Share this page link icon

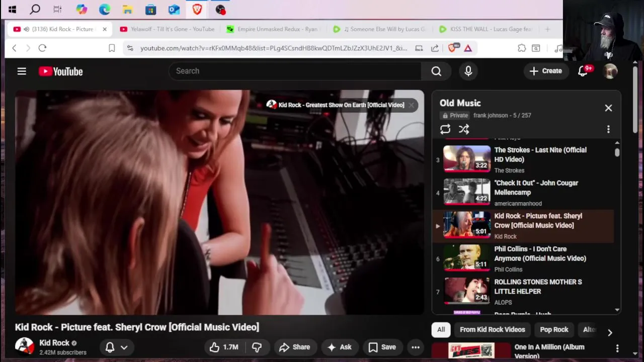click(435, 48)
